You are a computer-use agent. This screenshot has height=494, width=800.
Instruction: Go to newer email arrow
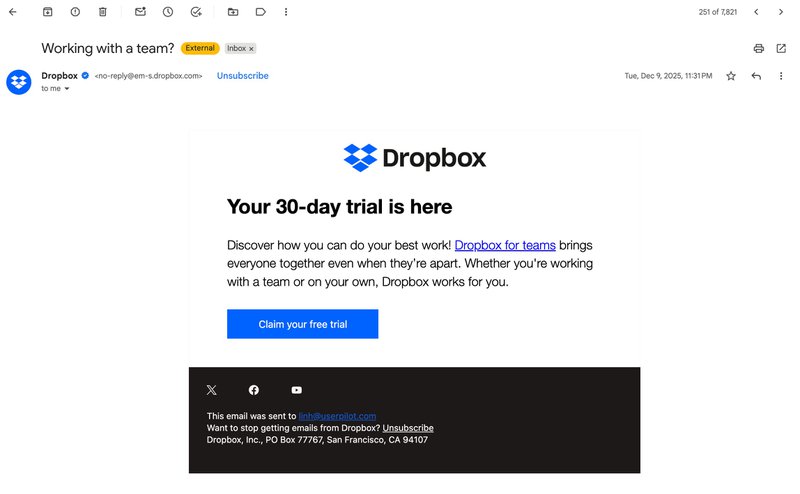(756, 12)
